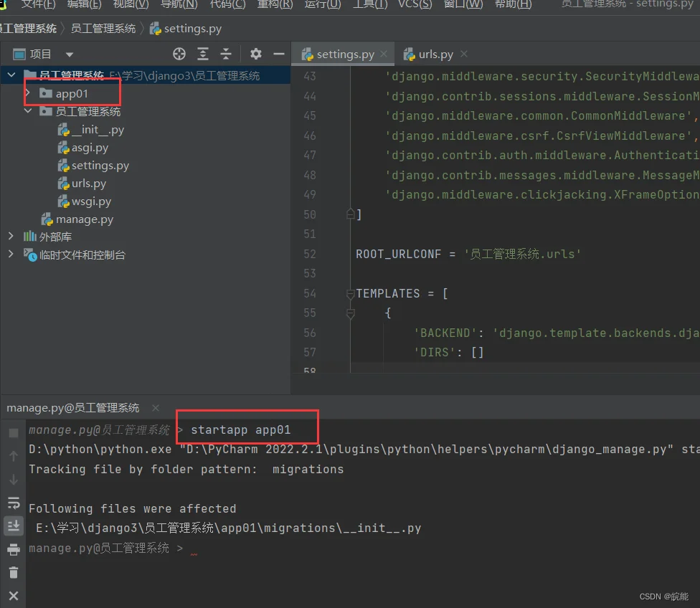This screenshot has width=700, height=608.
Task: Close the manage.py console tab
Action: pyautogui.click(x=156, y=407)
